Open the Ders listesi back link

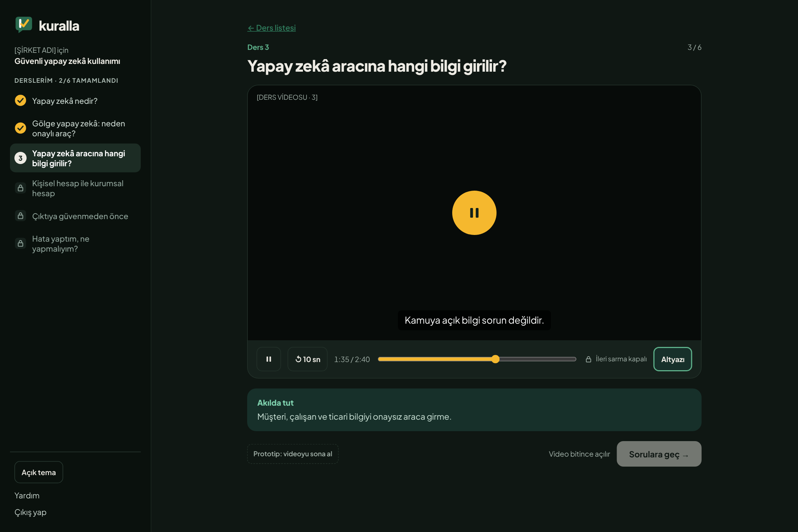272,28
